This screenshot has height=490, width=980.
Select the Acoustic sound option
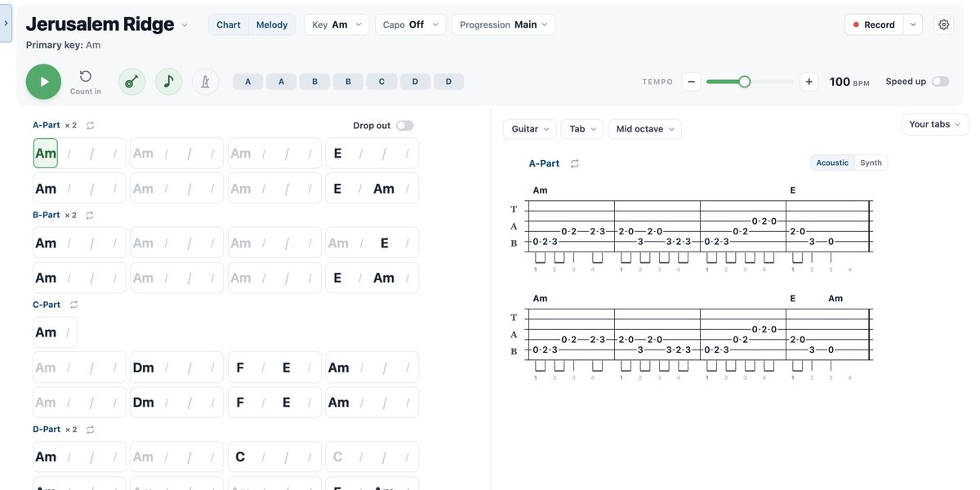(x=832, y=163)
